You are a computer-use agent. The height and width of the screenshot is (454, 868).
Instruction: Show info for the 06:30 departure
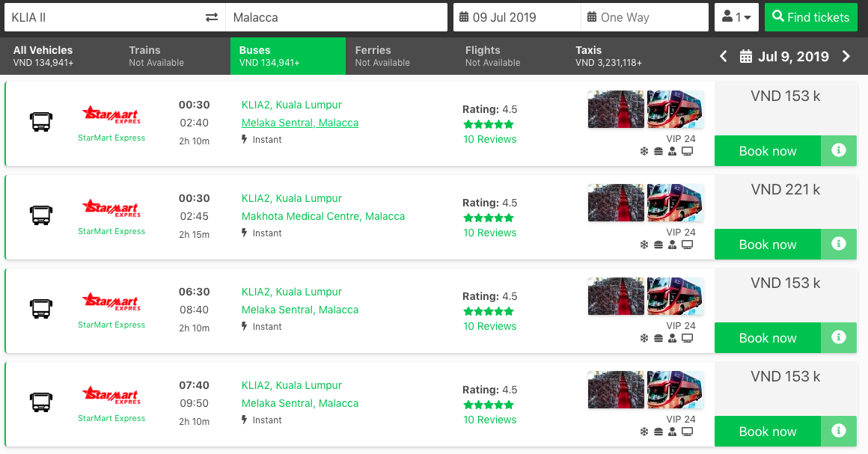point(839,337)
